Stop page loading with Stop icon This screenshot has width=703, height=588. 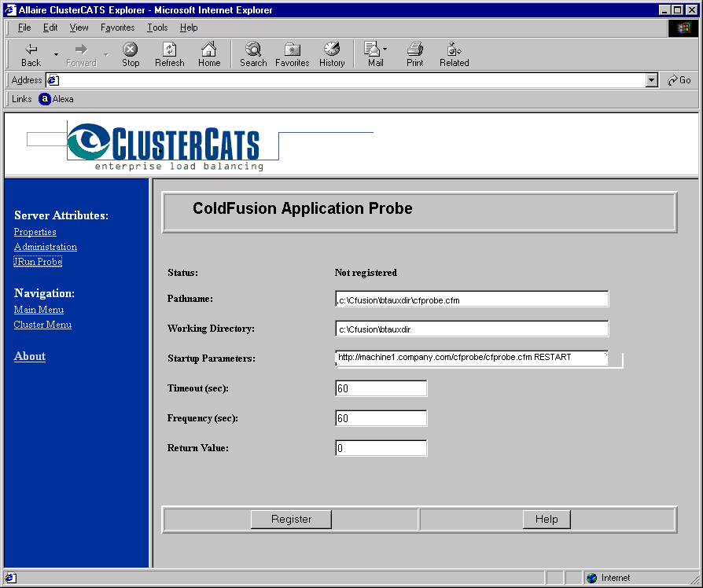[131, 55]
